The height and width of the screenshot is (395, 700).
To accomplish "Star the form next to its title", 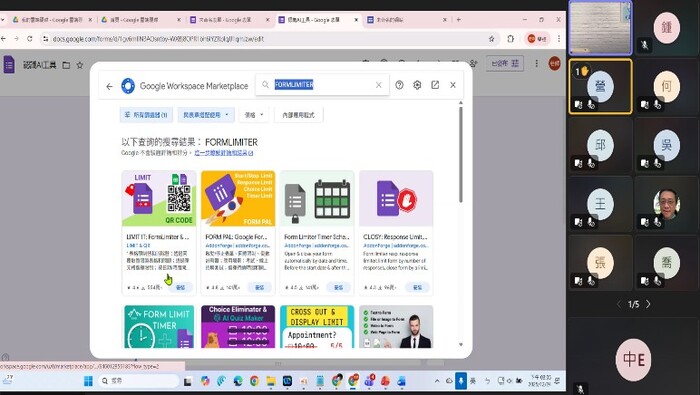I will [79, 65].
